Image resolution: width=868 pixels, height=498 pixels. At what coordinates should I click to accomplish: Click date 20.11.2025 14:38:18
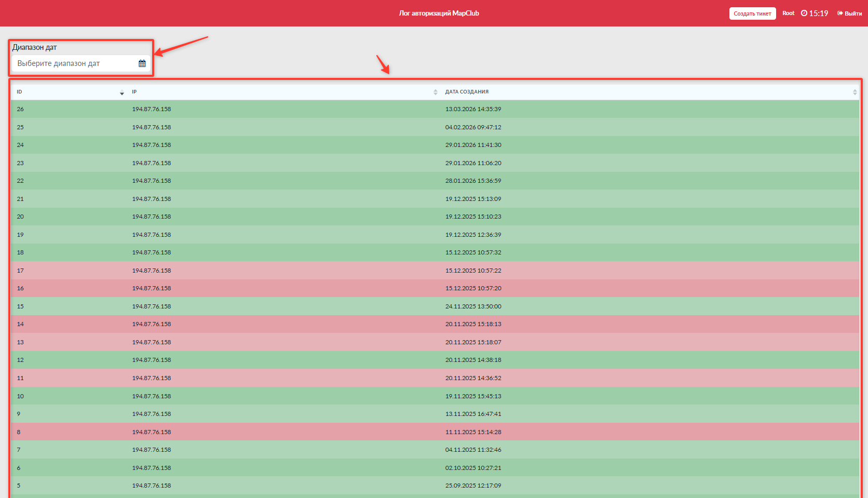pyautogui.click(x=473, y=360)
